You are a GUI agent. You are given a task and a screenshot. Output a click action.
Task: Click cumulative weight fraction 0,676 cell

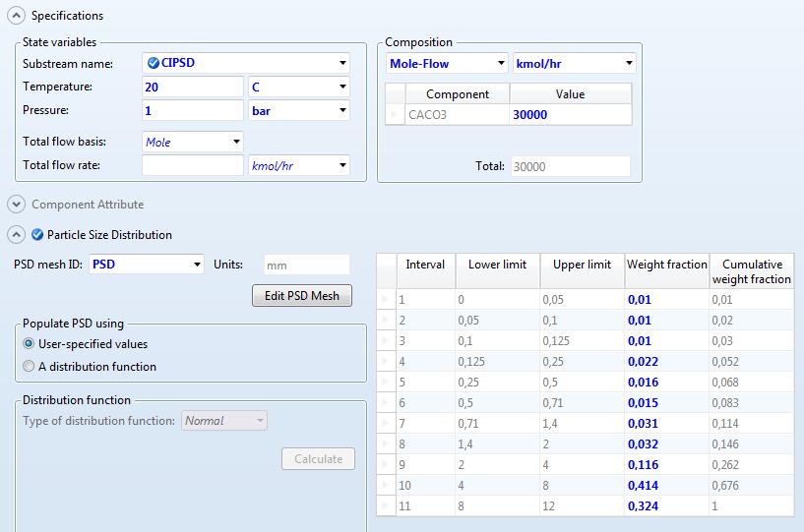point(752,486)
